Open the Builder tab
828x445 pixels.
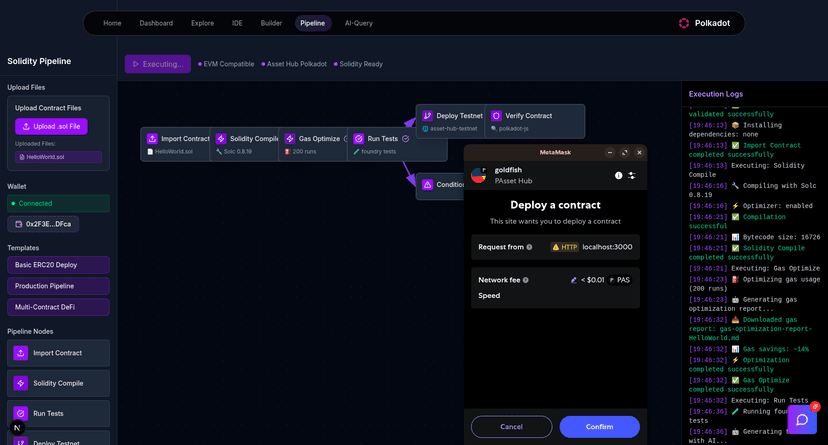tap(271, 23)
